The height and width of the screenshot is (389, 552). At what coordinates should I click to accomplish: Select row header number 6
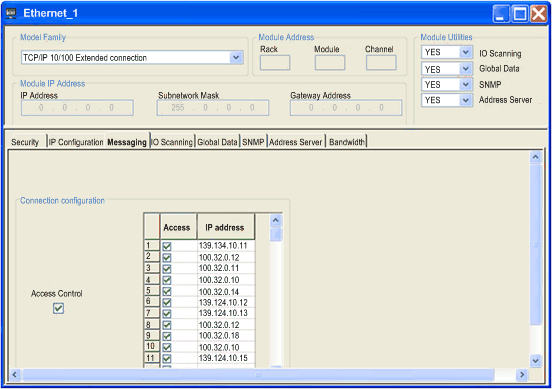[x=152, y=301]
